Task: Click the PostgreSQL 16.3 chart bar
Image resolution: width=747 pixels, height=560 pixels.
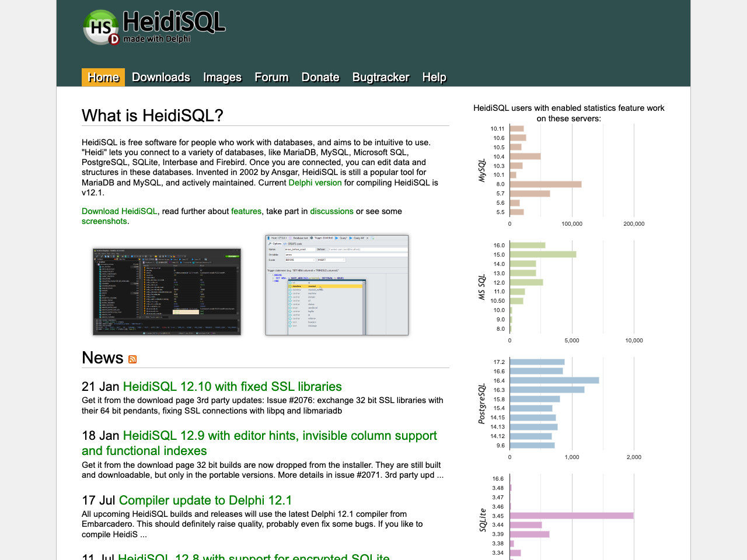Action: click(x=547, y=390)
